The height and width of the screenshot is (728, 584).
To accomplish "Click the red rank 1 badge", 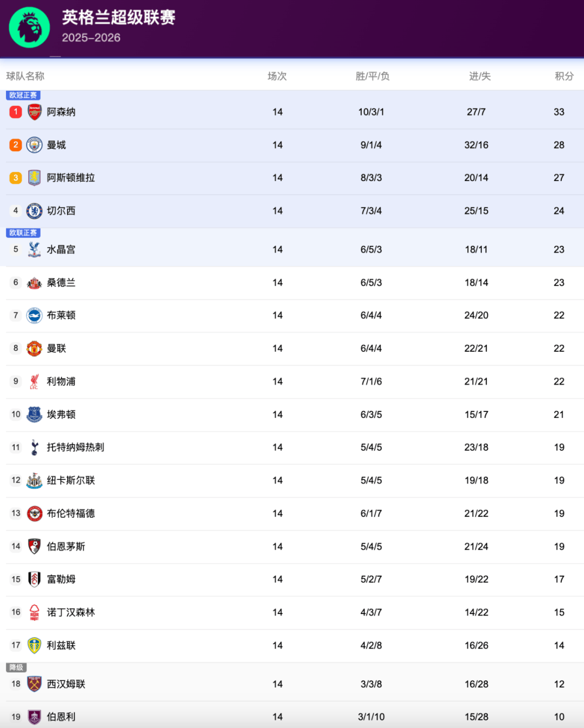I will point(16,112).
